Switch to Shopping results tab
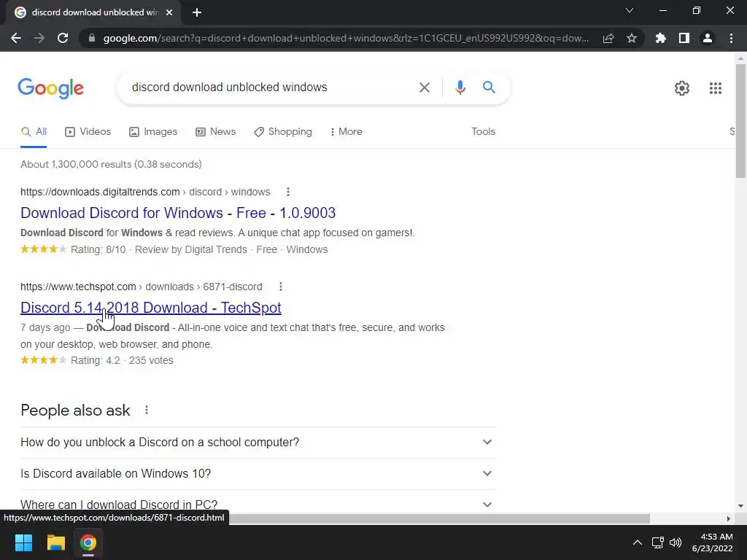Viewport: 747px width, 560px height. [x=283, y=132]
